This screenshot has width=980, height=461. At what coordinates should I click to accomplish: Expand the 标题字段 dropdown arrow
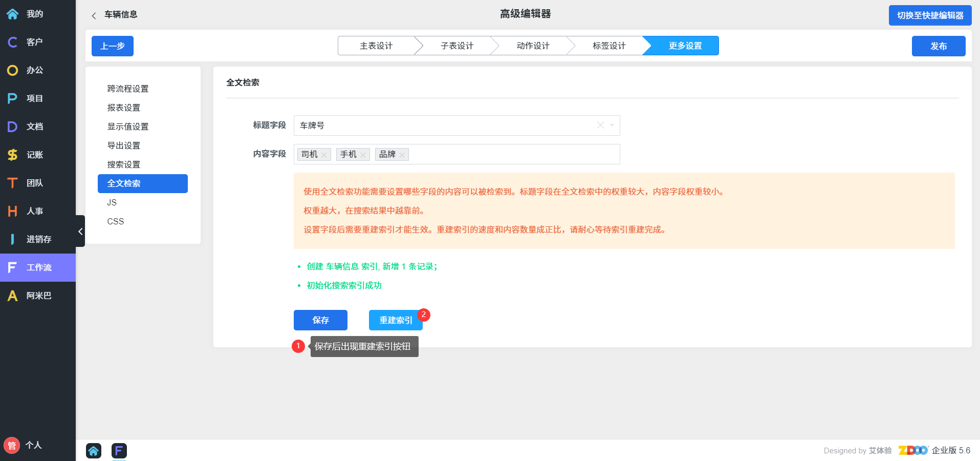click(612, 125)
